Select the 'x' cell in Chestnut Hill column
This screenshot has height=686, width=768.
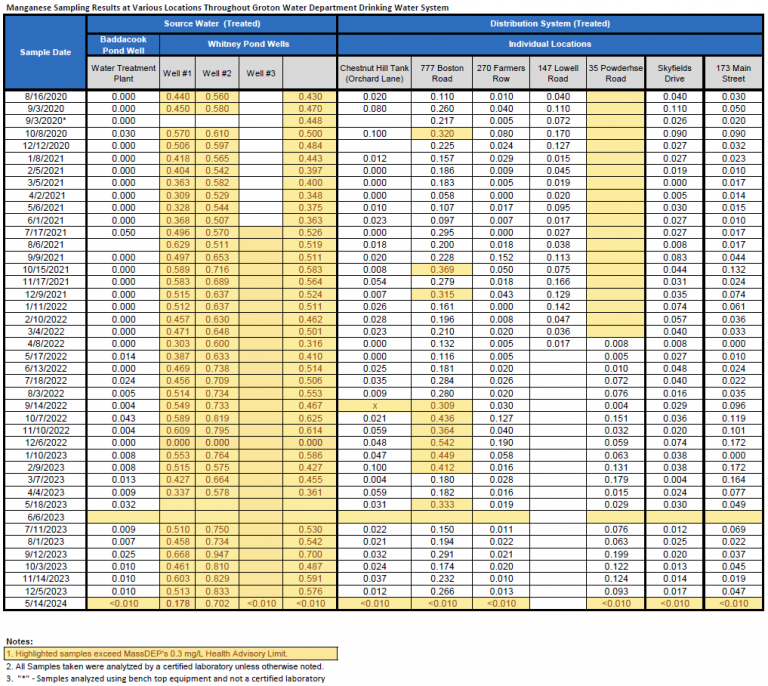pos(374,408)
